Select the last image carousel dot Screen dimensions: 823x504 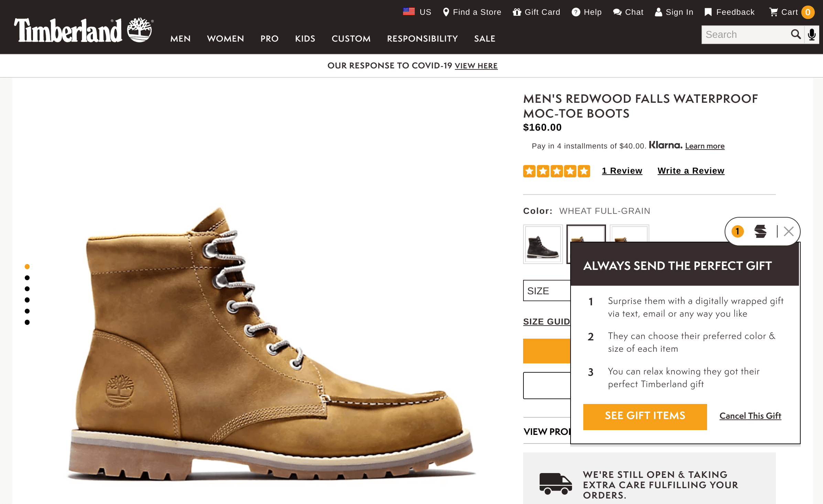tap(27, 322)
